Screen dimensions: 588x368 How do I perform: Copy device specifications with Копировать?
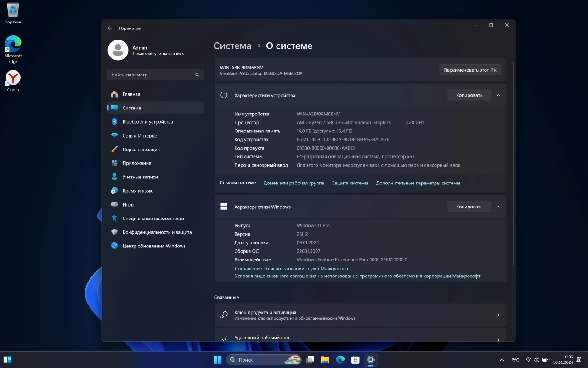pos(469,95)
